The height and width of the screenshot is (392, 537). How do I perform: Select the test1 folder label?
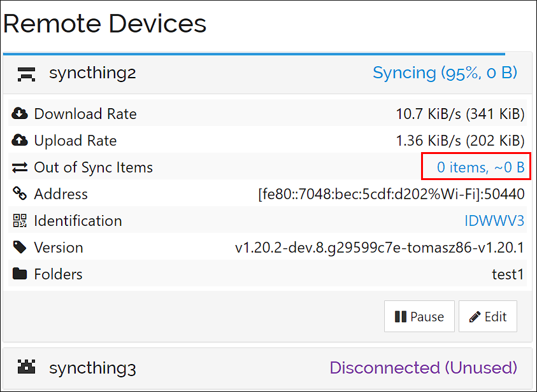click(x=508, y=274)
